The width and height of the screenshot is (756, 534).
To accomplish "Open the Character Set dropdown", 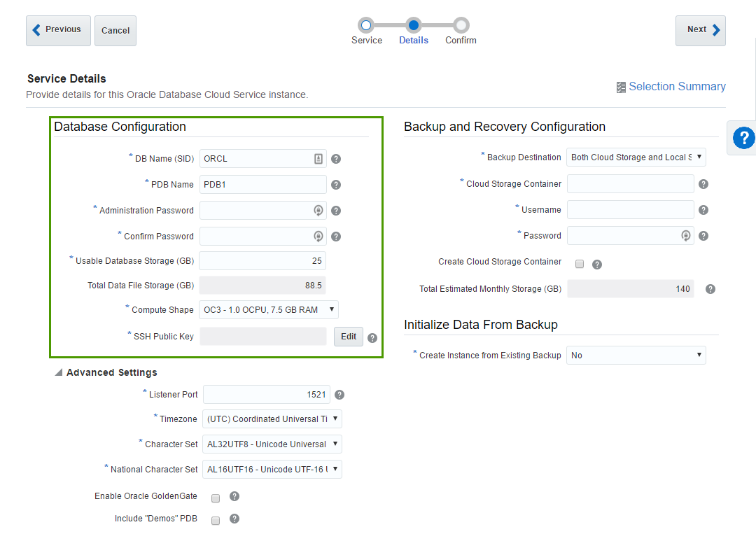I will pos(272,444).
